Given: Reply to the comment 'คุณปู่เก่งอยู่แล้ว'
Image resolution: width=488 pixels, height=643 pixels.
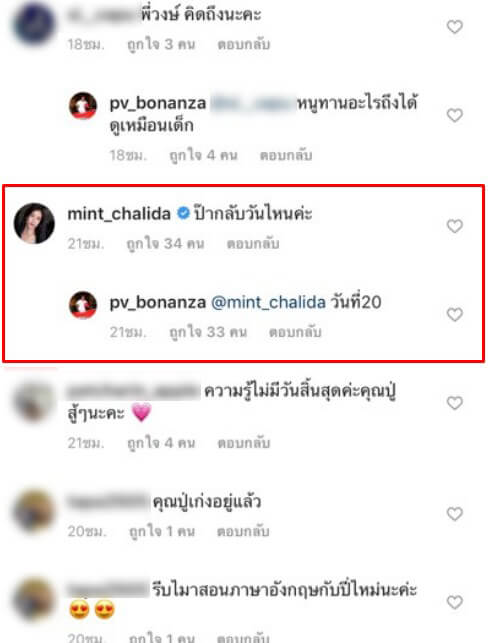Looking at the screenshot, I should click(243, 531).
